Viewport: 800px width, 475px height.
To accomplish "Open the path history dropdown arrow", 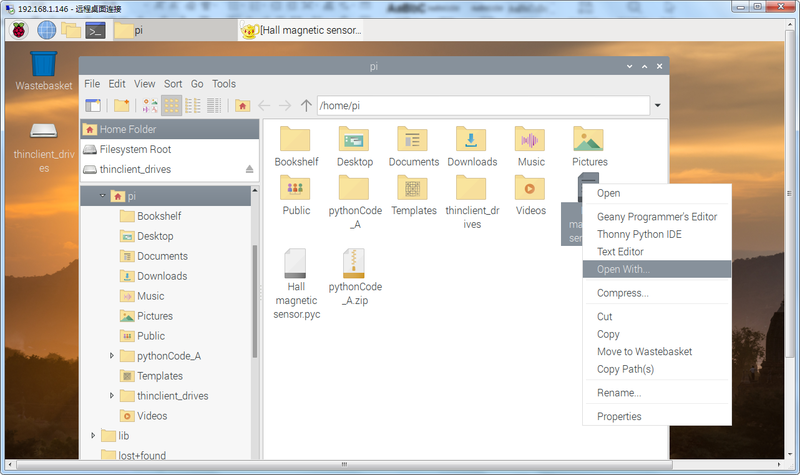I will [x=657, y=105].
